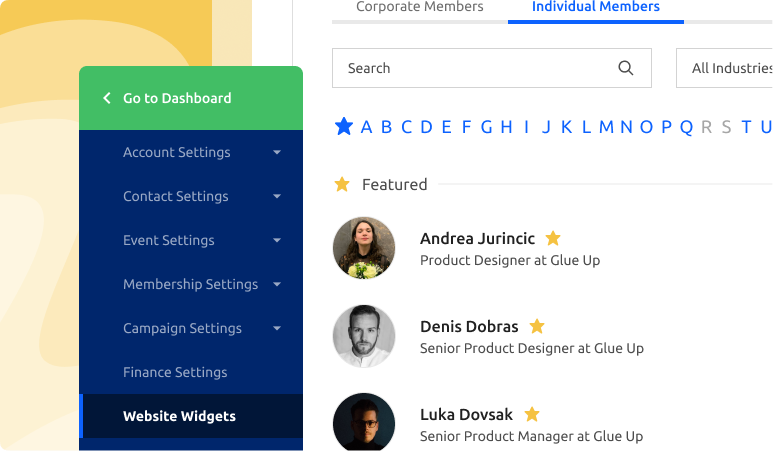Filter members by letter M

click(x=606, y=127)
